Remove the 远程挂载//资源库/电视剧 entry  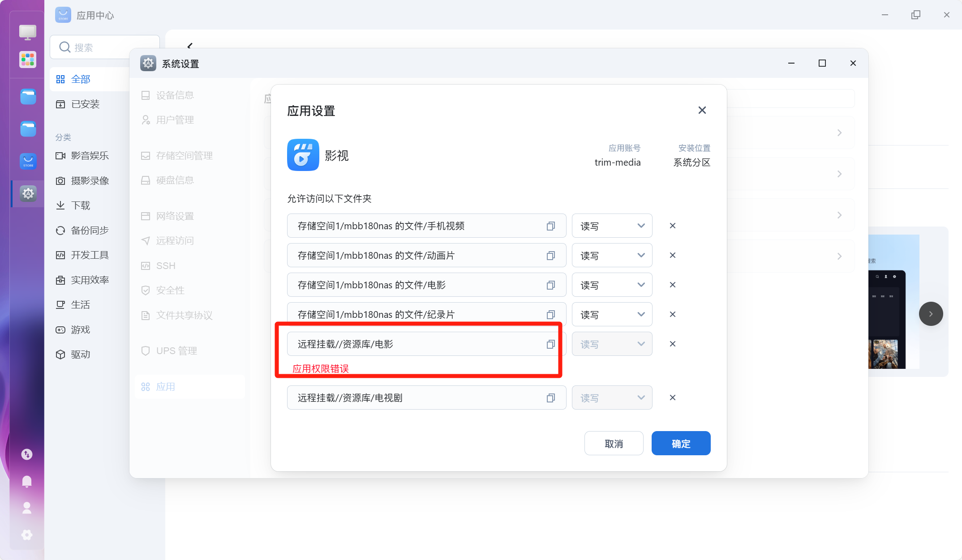tap(672, 398)
